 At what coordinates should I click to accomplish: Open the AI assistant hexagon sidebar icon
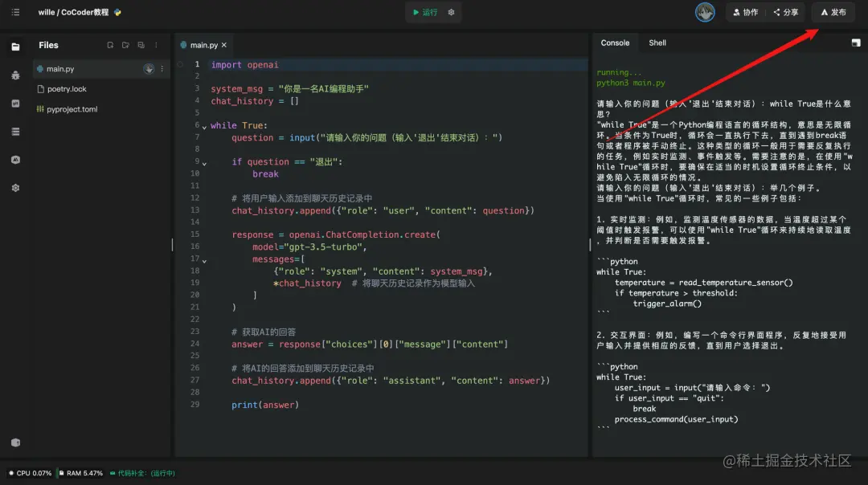15,160
